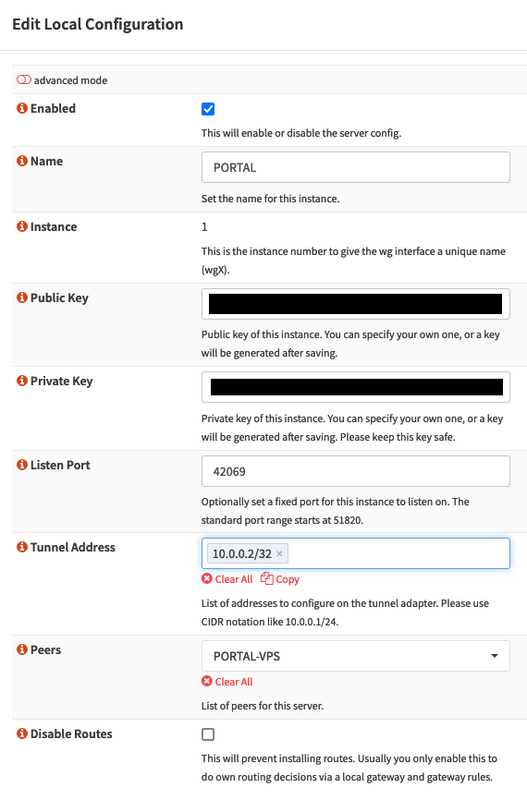527x800 pixels.
Task: Focus the Listen Port field 42069
Action: 356,471
